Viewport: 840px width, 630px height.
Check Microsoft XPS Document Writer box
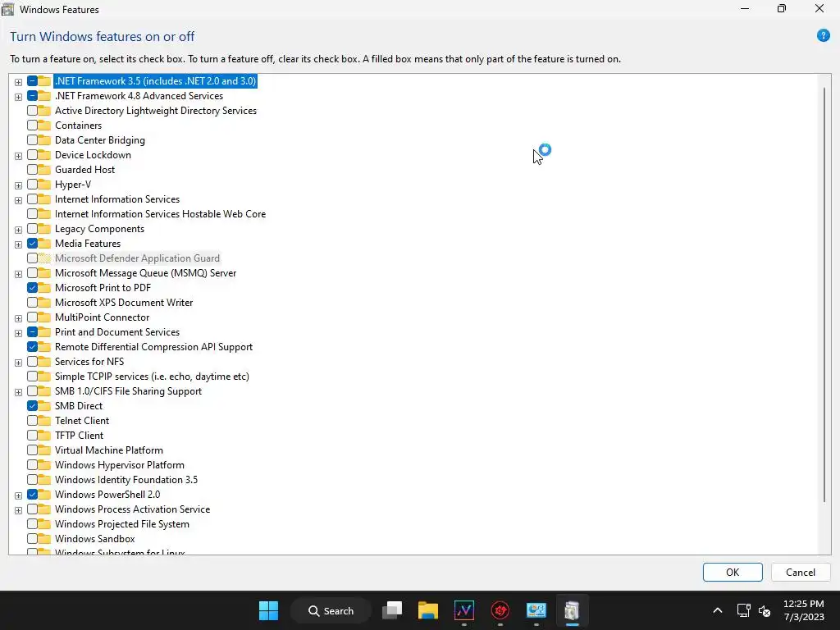pos(32,303)
